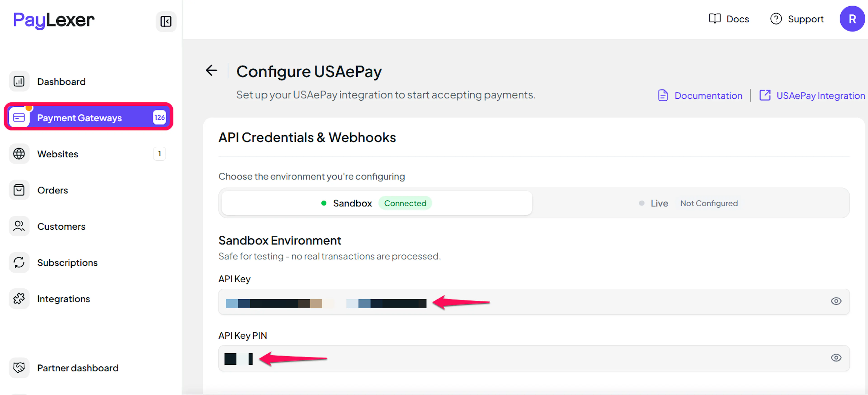This screenshot has height=395, width=868.
Task: Reveal the API Key PIN value
Action: tap(836, 358)
